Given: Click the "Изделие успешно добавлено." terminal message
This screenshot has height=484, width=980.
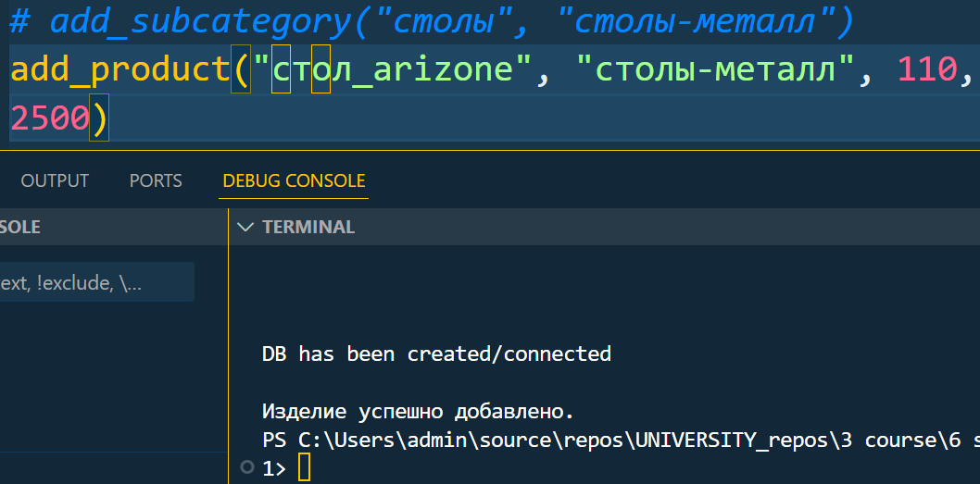Looking at the screenshot, I should coord(418,412).
